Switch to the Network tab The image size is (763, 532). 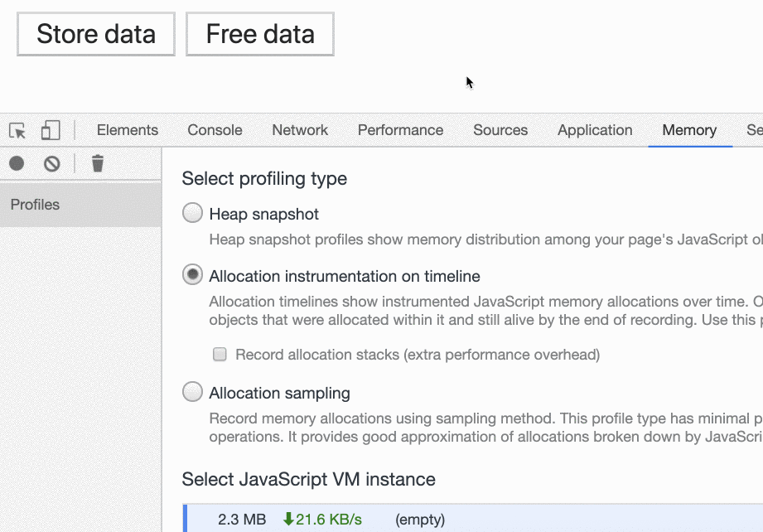pyautogui.click(x=299, y=130)
